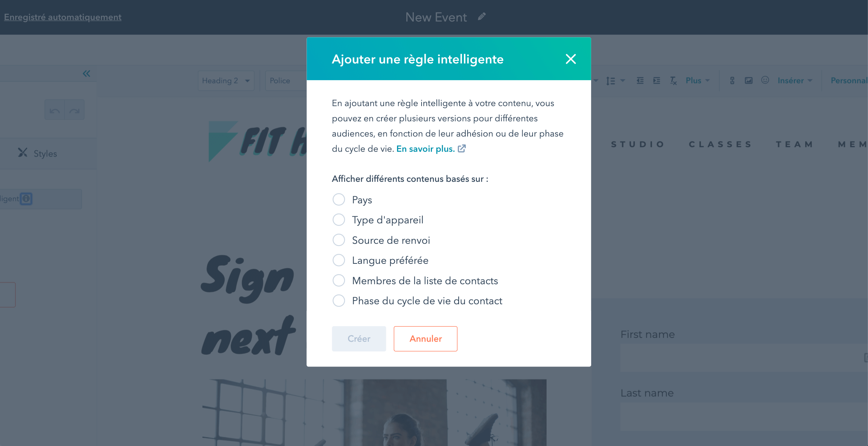Open the Styles tab in sidebar
The height and width of the screenshot is (446, 868).
(38, 153)
